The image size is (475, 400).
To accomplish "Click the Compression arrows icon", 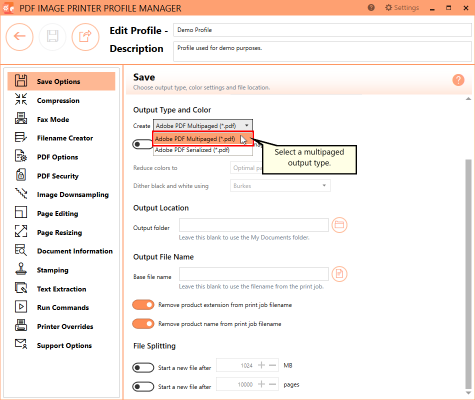I will (21, 100).
